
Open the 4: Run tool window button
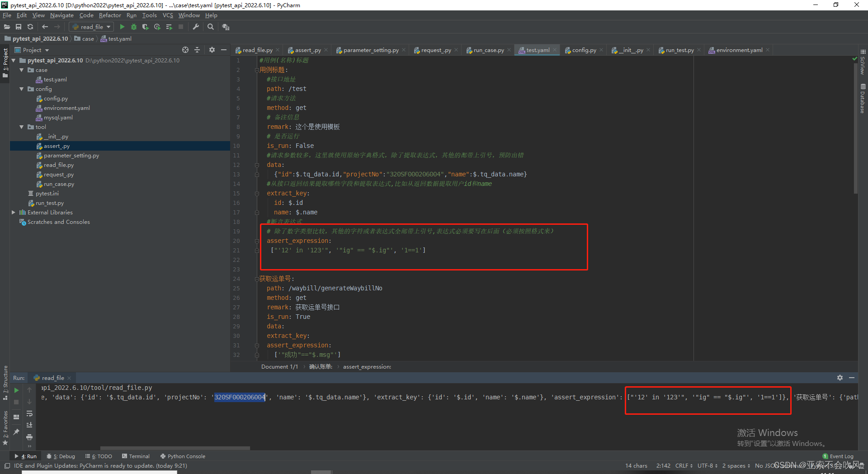(26, 456)
